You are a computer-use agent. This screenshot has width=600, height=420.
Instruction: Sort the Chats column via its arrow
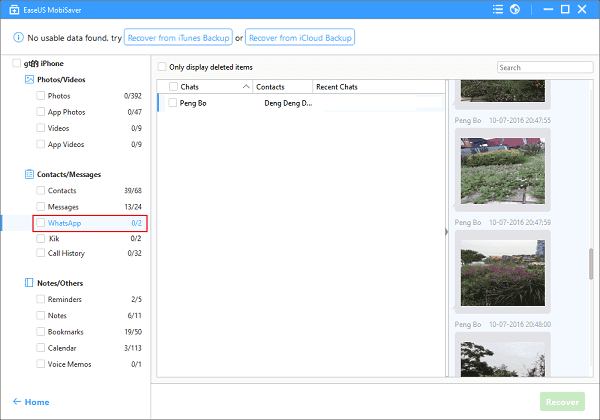click(x=246, y=87)
